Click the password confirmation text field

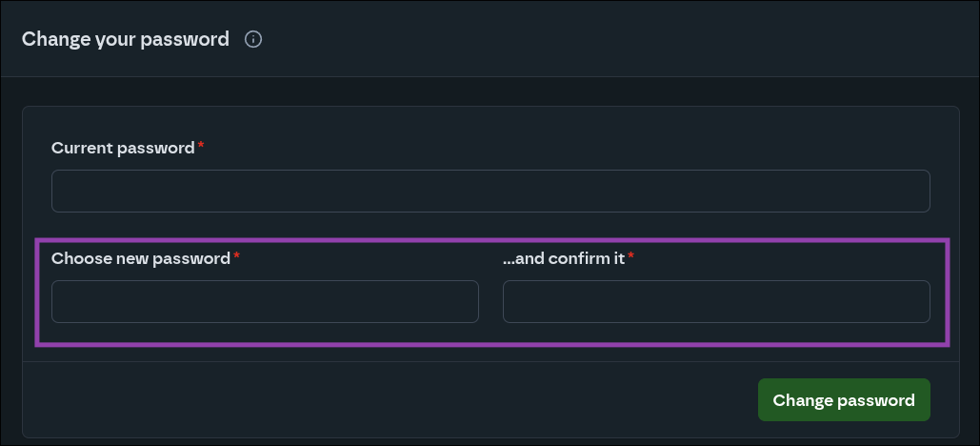click(716, 301)
